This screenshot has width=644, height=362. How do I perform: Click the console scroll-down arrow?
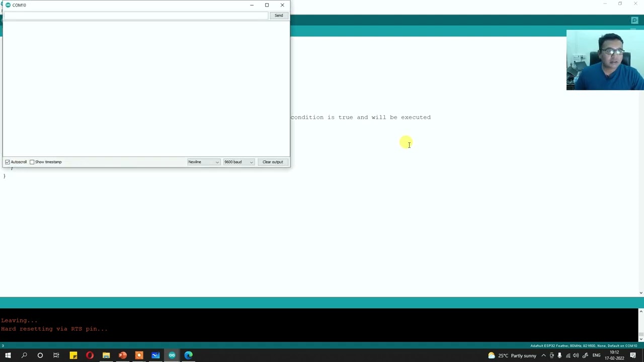coord(641,339)
